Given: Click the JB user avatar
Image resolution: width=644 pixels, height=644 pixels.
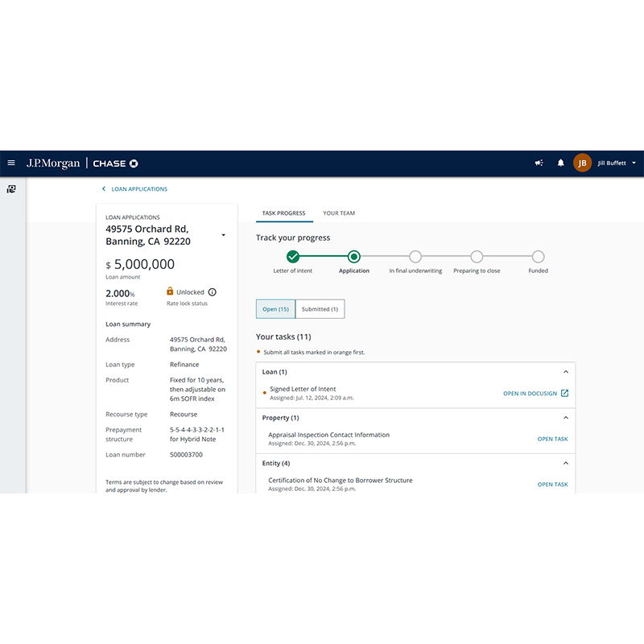Looking at the screenshot, I should 582,163.
